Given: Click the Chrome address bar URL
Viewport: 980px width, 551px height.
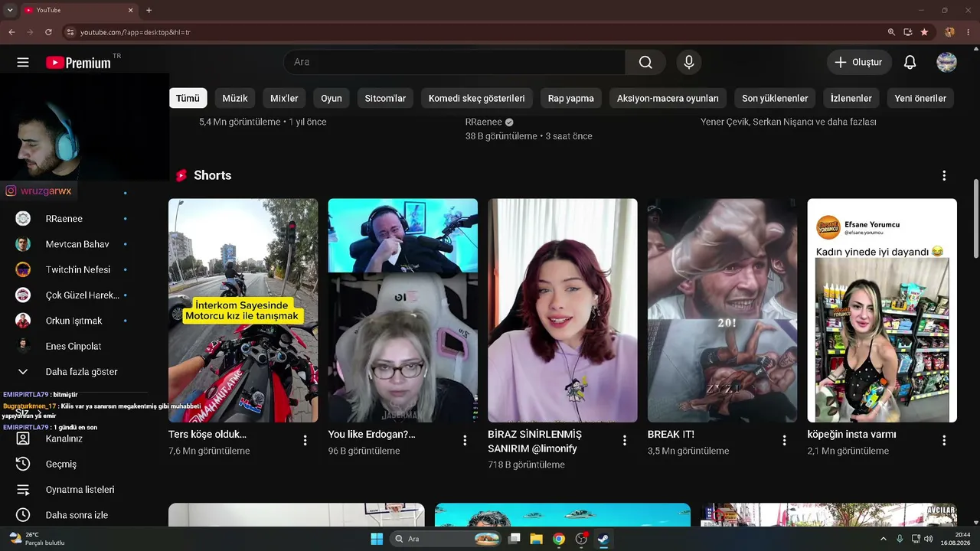Looking at the screenshot, I should coord(136,32).
